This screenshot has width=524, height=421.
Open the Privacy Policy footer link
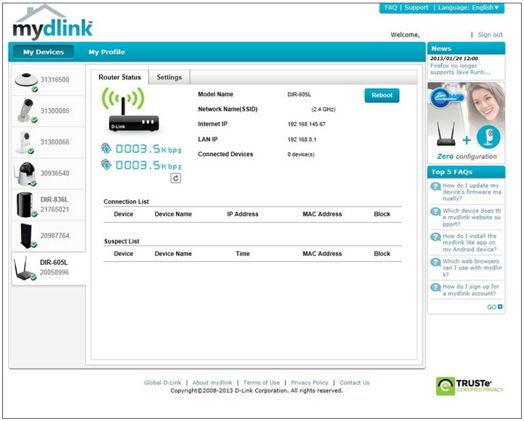click(309, 383)
